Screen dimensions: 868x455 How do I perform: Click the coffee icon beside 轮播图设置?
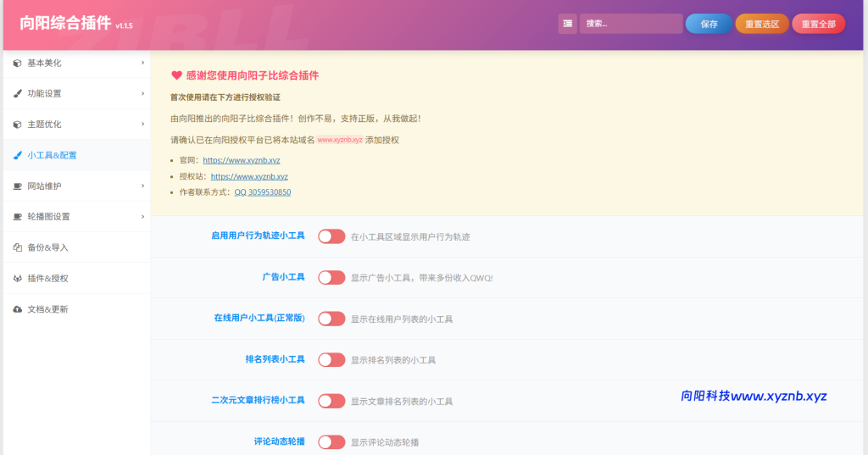click(x=17, y=217)
